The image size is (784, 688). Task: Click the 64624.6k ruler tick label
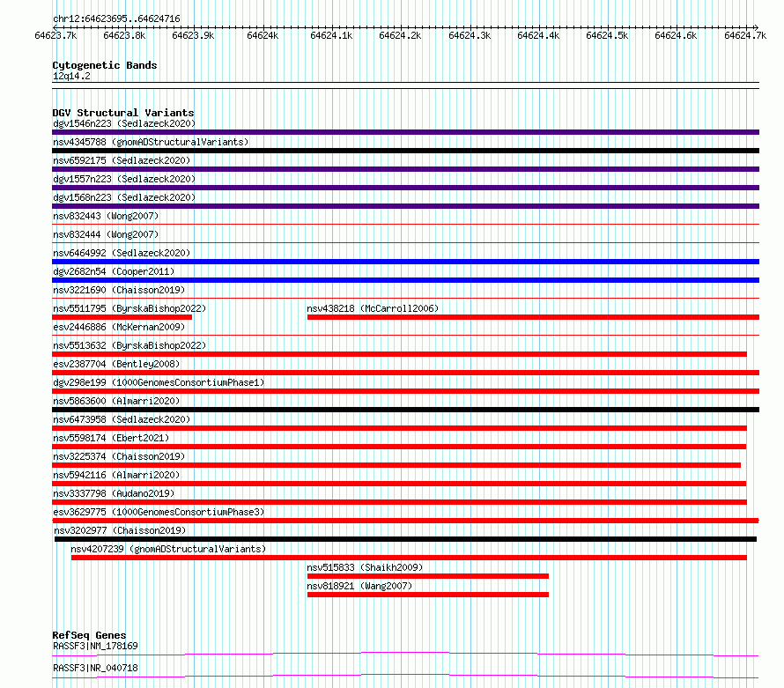tap(676, 35)
